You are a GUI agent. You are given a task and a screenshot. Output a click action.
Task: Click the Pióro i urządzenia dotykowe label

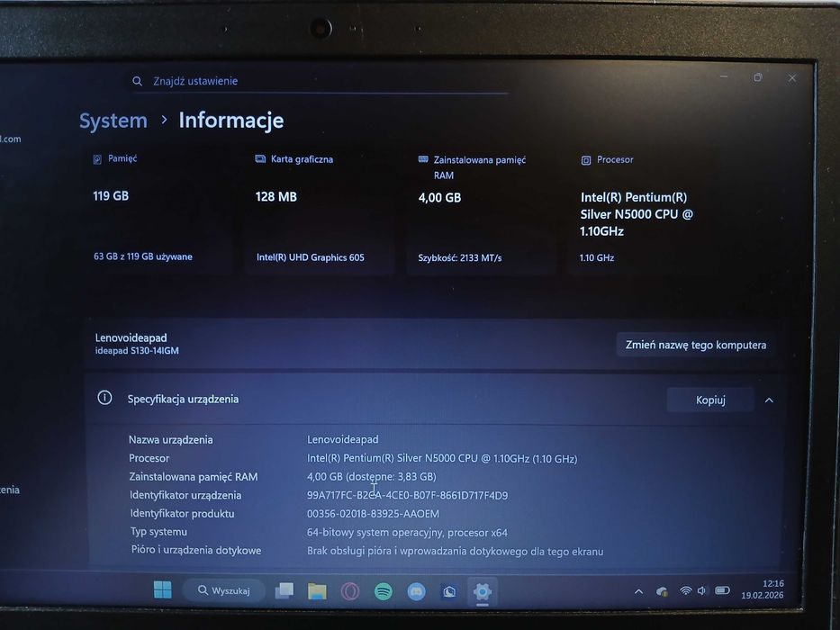[196, 550]
